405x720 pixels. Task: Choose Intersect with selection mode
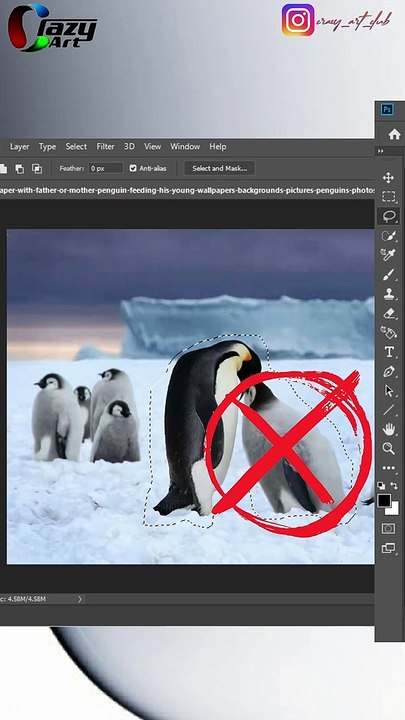(x=37, y=169)
